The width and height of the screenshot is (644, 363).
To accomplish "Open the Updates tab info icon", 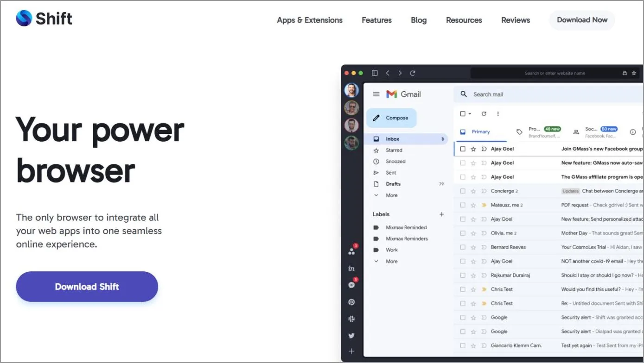I will coord(633,132).
